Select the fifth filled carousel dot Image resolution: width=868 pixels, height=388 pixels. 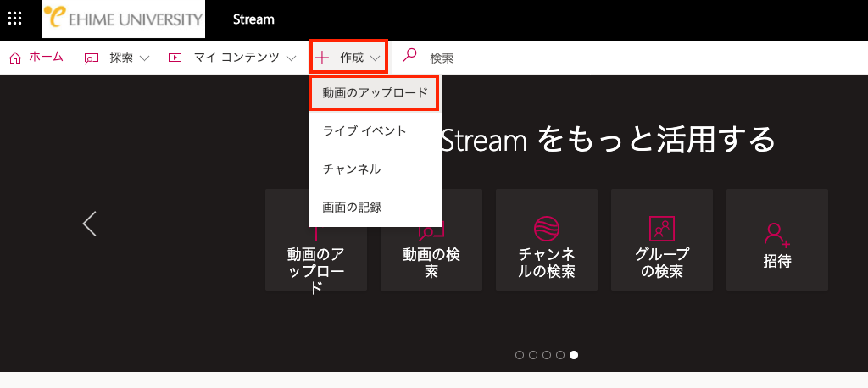pos(574,355)
